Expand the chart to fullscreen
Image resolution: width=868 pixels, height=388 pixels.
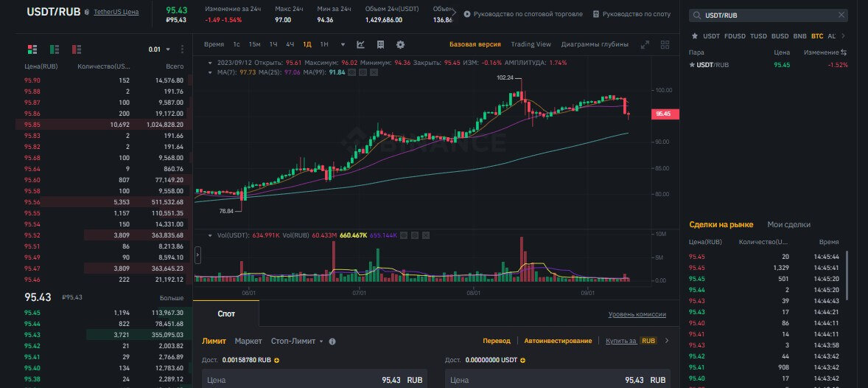(645, 44)
